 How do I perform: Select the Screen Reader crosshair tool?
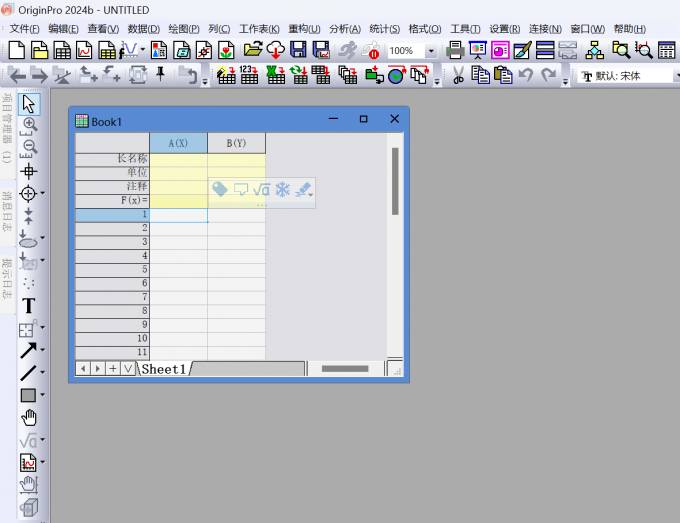(x=29, y=171)
